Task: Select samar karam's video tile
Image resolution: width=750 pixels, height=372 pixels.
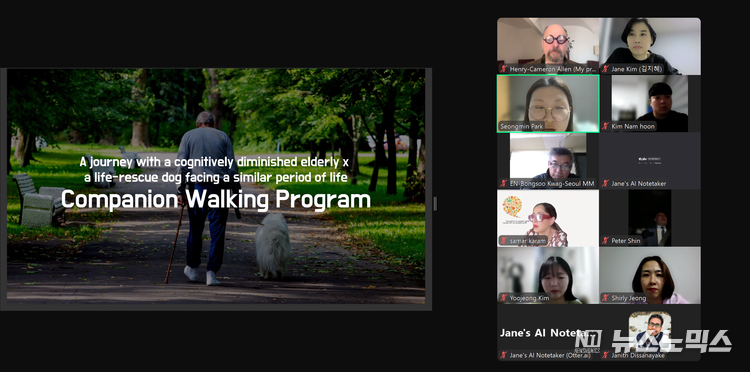Action: pyautogui.click(x=548, y=218)
